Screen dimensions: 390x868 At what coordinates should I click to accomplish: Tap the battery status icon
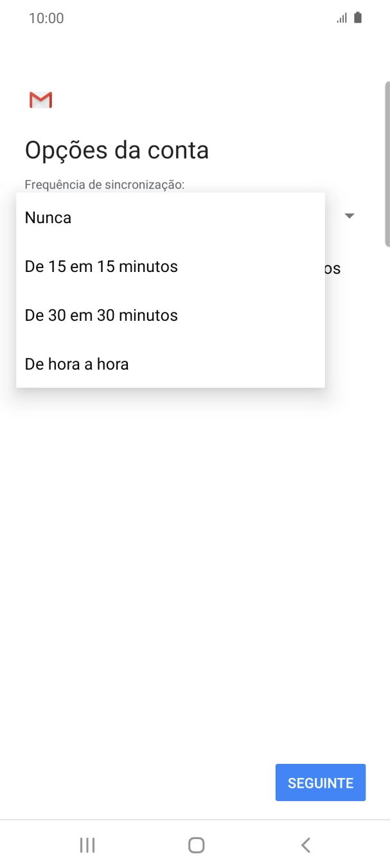[356, 17]
